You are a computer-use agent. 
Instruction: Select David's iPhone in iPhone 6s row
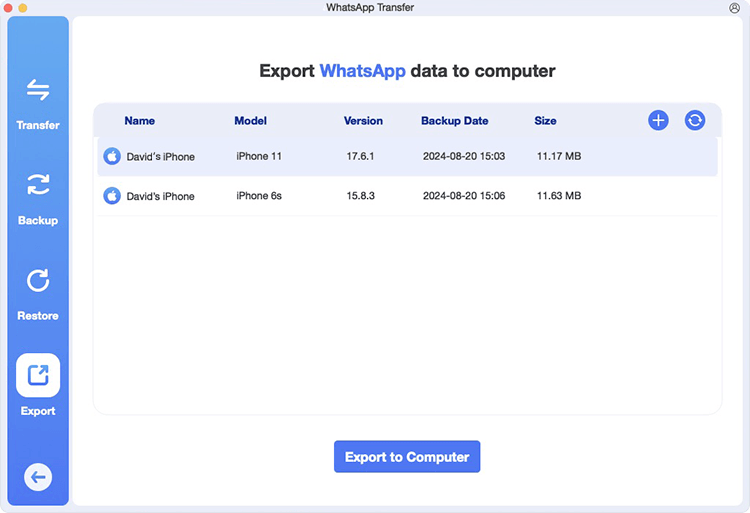160,196
